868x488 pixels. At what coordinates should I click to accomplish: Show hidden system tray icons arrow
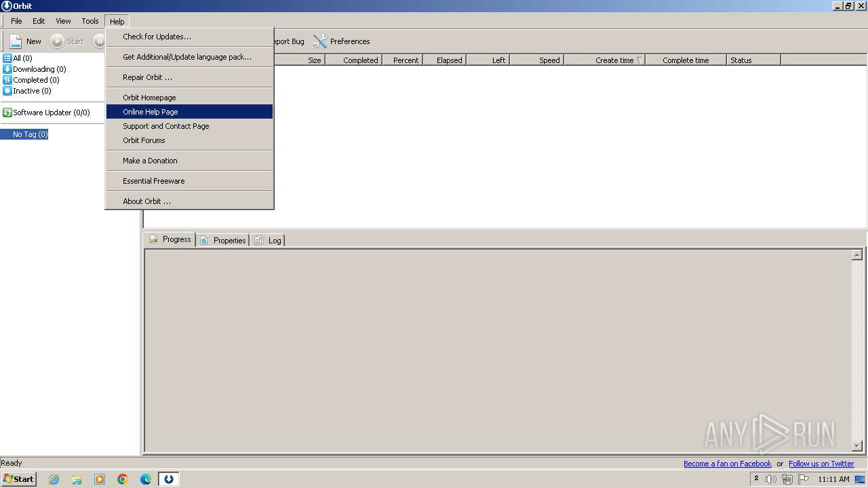756,479
